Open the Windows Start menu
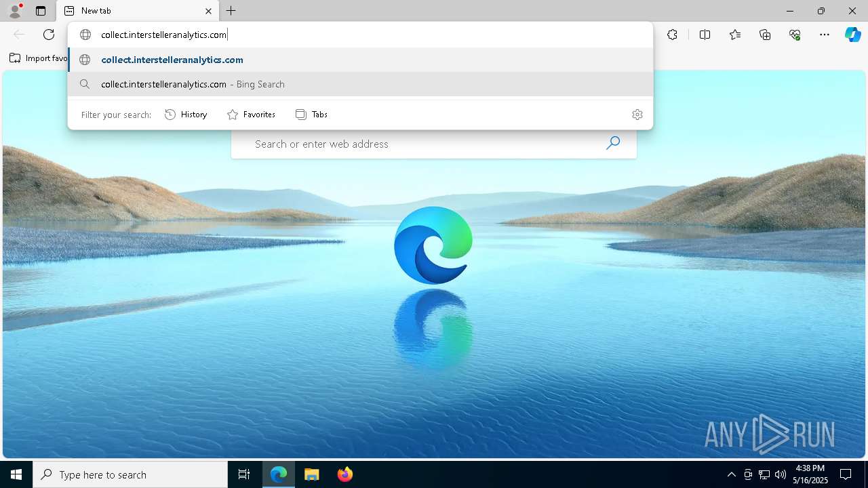This screenshot has height=488, width=868. 16,474
